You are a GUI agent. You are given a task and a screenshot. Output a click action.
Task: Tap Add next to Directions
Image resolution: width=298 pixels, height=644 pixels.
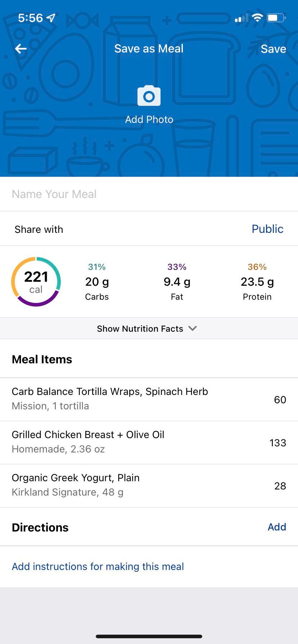pos(276,527)
